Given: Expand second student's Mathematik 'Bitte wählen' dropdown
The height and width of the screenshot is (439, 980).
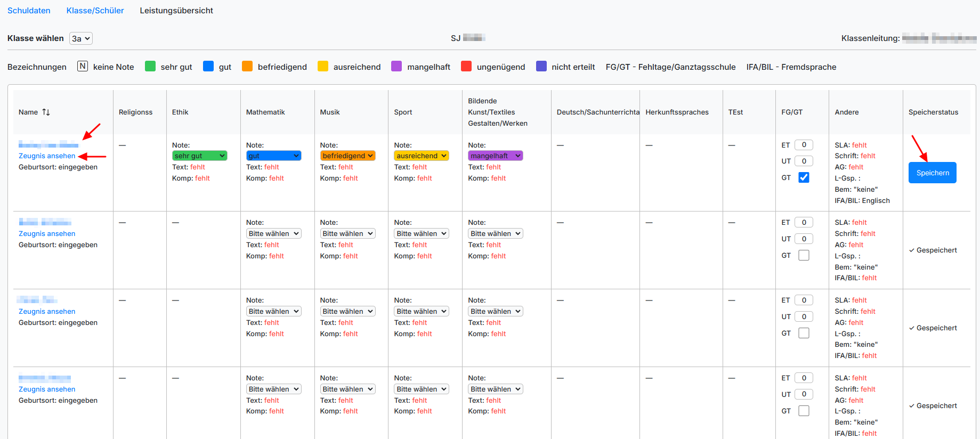Looking at the screenshot, I should (274, 234).
